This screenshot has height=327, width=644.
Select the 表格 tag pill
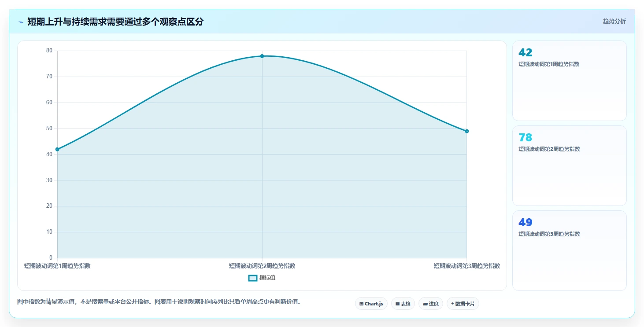point(403,304)
